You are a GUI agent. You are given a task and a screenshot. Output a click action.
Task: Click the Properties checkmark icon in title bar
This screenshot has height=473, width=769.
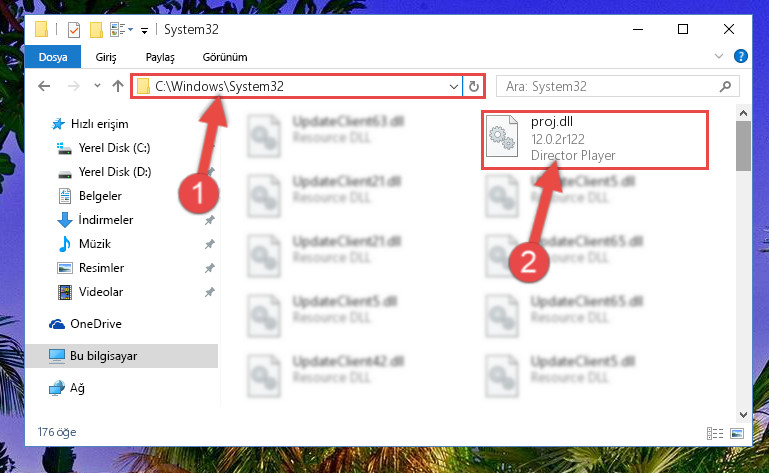point(74,30)
